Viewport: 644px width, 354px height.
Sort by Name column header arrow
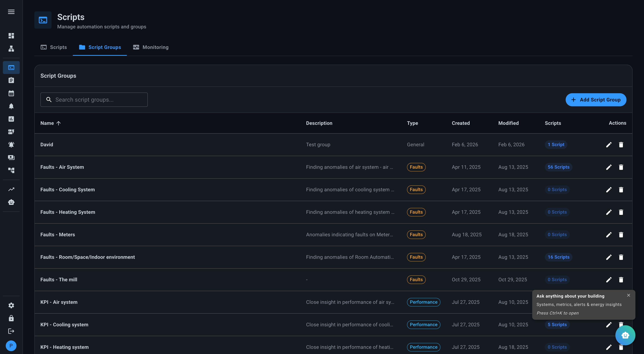pos(58,123)
